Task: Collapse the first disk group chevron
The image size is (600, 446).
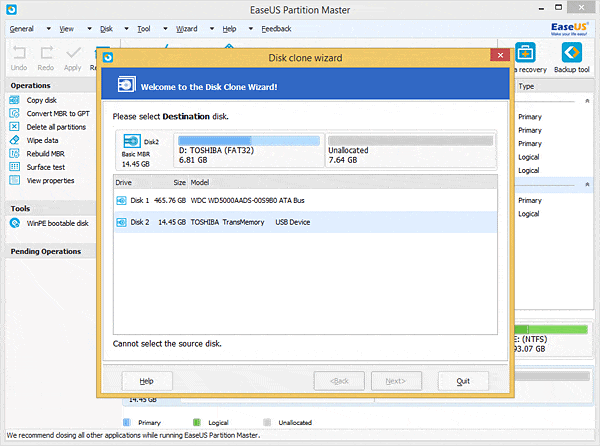Action: point(587,101)
